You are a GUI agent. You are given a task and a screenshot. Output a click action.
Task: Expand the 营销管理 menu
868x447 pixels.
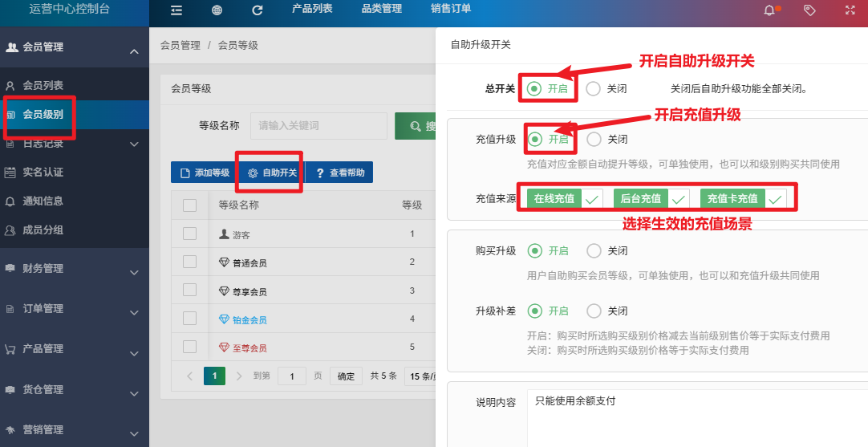[134, 433]
